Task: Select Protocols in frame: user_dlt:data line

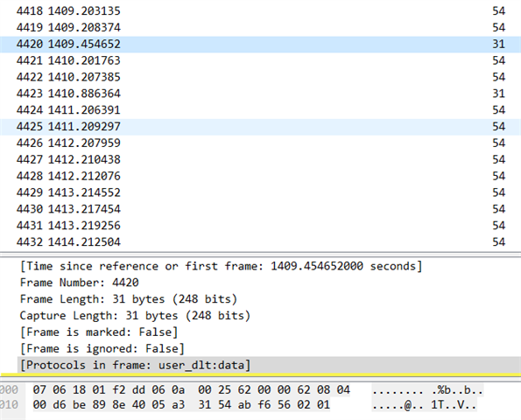Action: pyautogui.click(x=269, y=365)
